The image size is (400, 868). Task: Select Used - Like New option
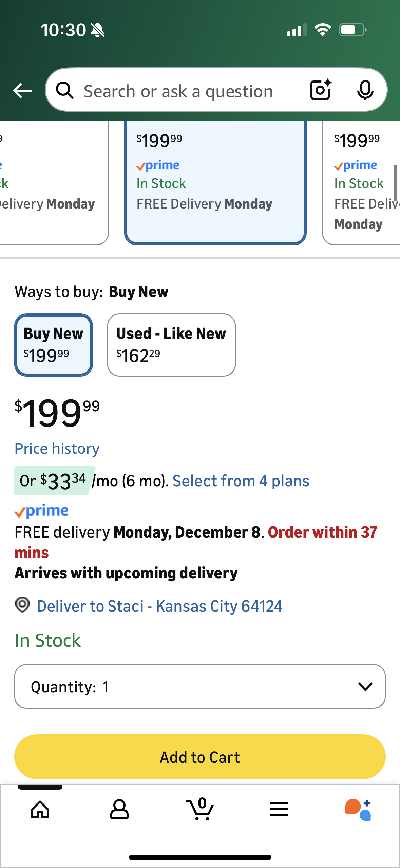coord(171,345)
